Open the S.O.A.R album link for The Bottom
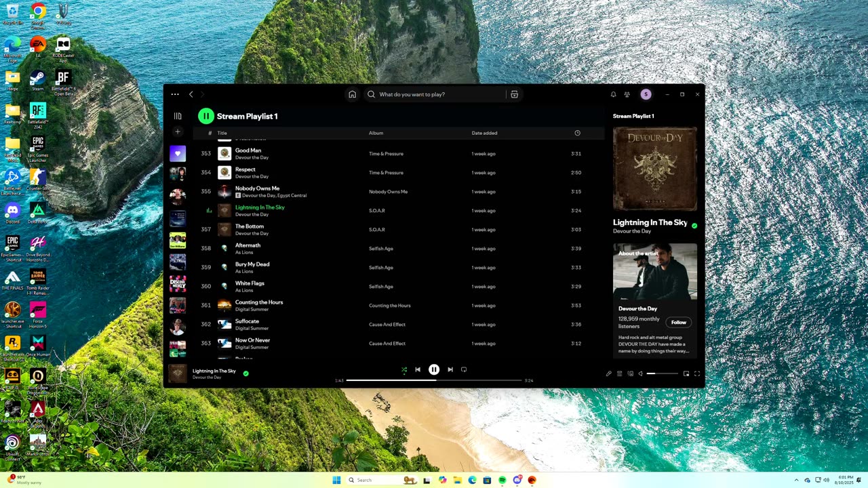Viewport: 868px width, 488px height. [x=377, y=230]
